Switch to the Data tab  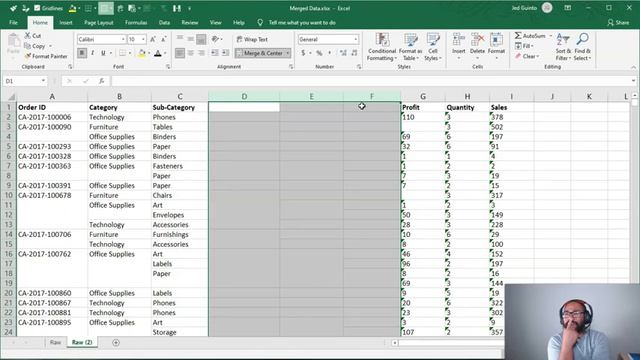point(164,22)
